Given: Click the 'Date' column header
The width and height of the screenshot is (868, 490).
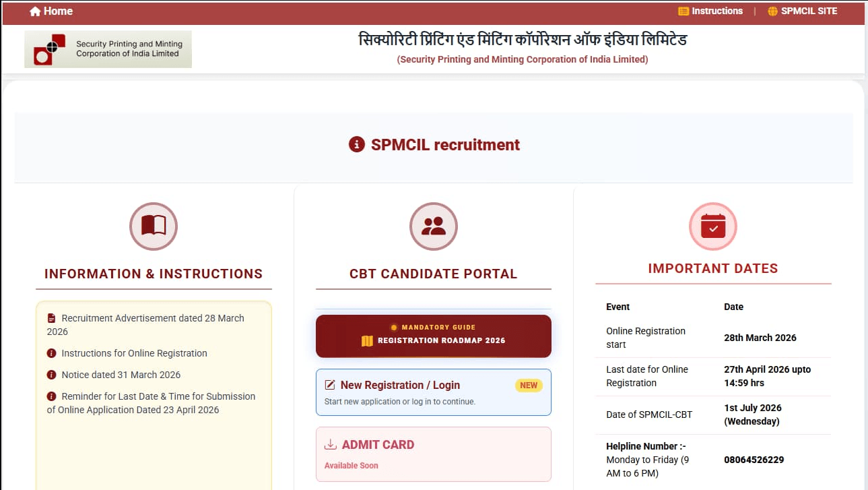Looking at the screenshot, I should [x=734, y=307].
